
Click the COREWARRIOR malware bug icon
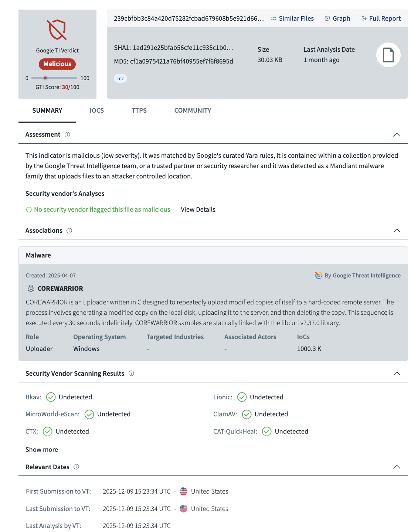tap(31, 289)
